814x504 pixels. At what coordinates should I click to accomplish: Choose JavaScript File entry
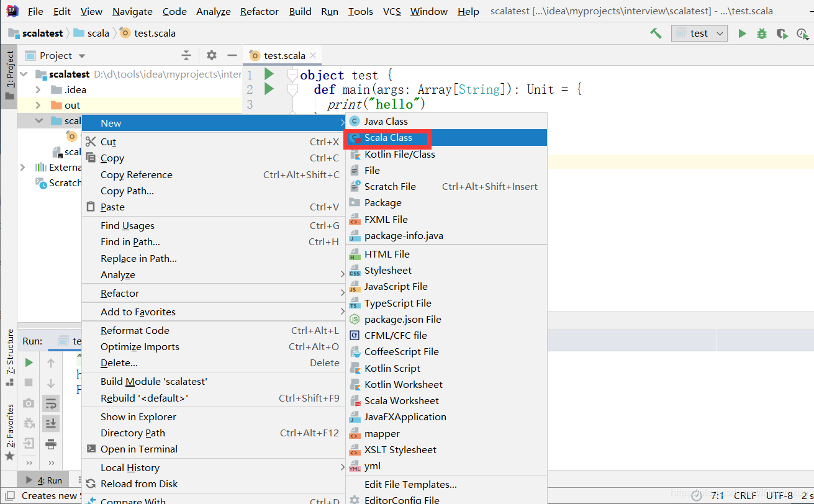[446, 286]
